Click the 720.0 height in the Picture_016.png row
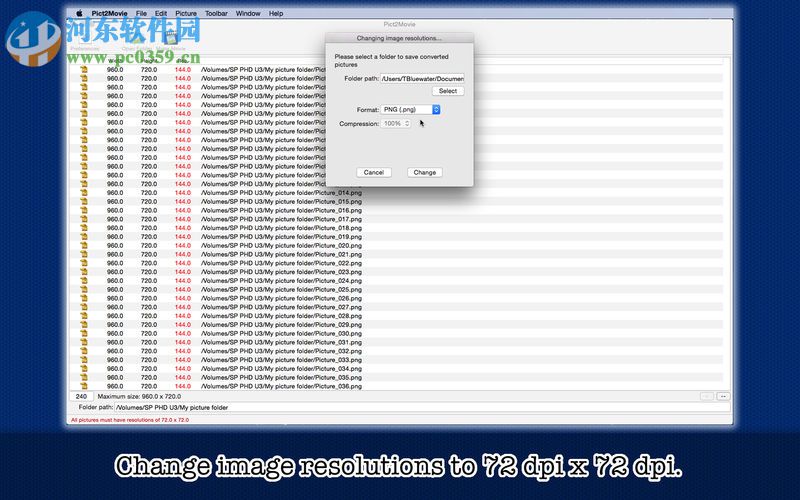Image resolution: width=800 pixels, height=500 pixels. click(149, 210)
